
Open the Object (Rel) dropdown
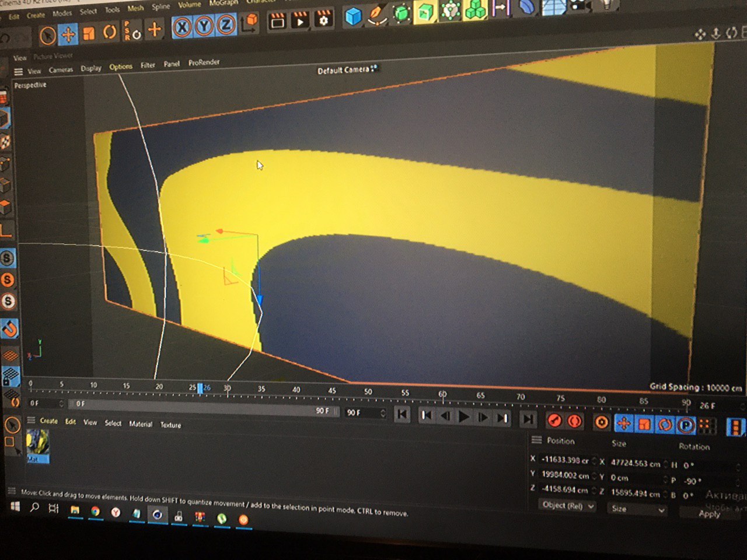(567, 506)
